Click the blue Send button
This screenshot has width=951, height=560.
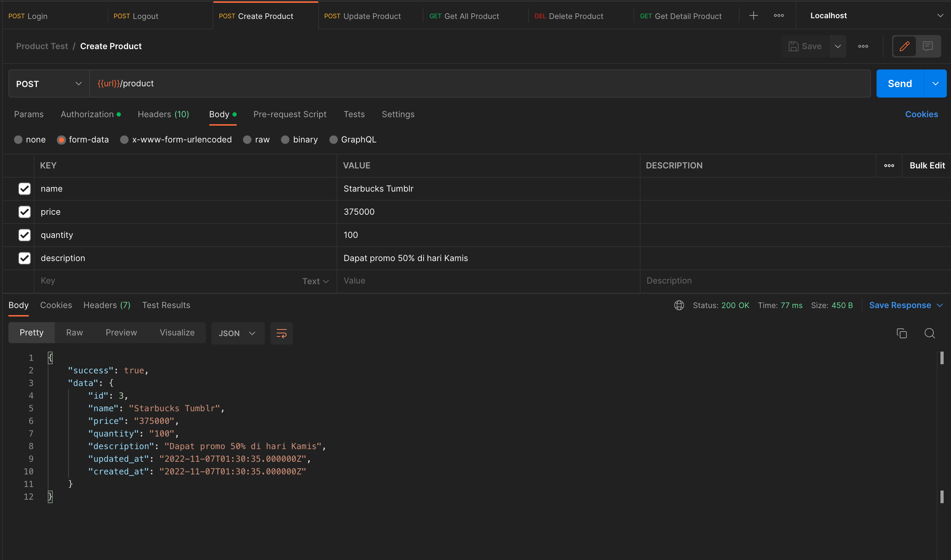click(900, 84)
